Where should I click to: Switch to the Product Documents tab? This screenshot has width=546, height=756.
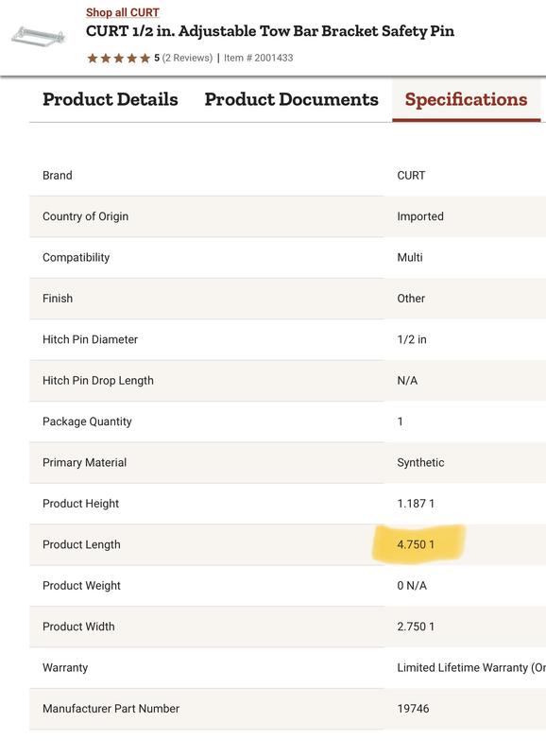(292, 99)
